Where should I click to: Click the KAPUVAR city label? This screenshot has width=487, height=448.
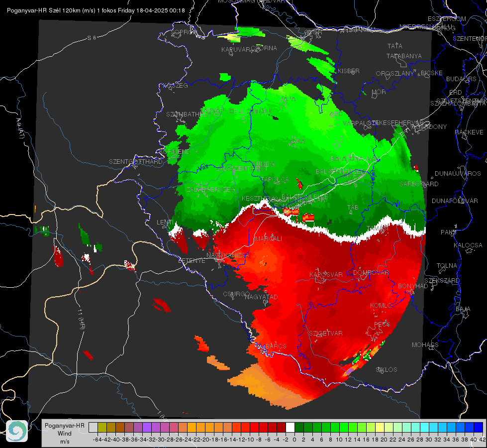click(236, 50)
